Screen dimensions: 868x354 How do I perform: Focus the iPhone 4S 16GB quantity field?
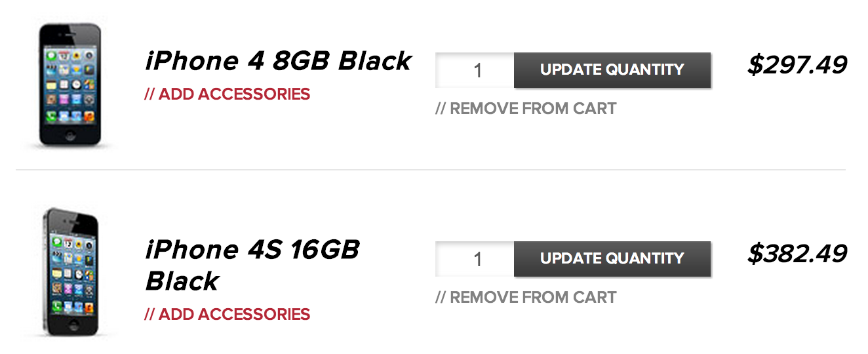475,259
